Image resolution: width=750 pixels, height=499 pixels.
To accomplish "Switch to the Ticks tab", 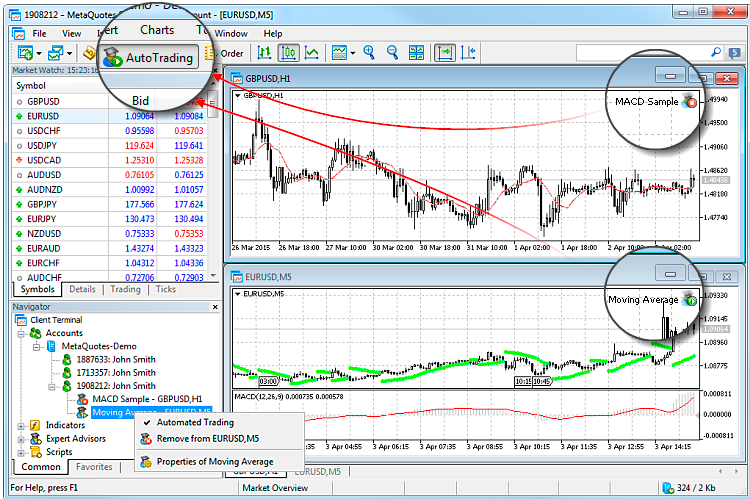I will [x=166, y=289].
